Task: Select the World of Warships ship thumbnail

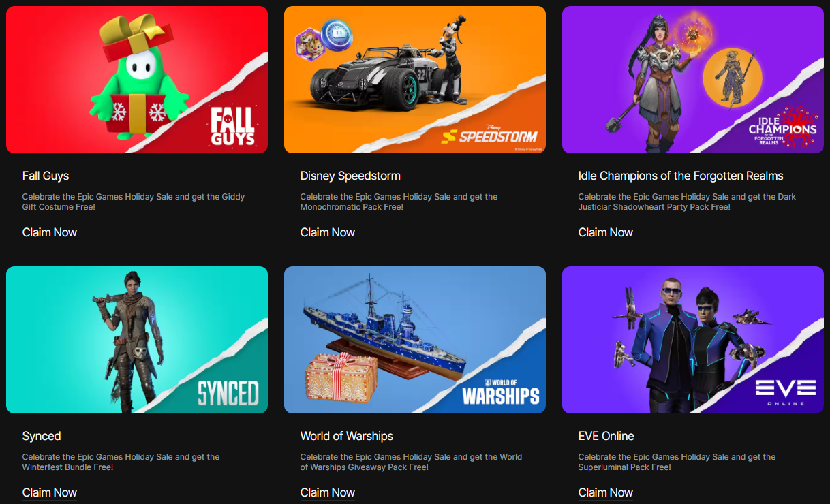Action: (x=415, y=340)
